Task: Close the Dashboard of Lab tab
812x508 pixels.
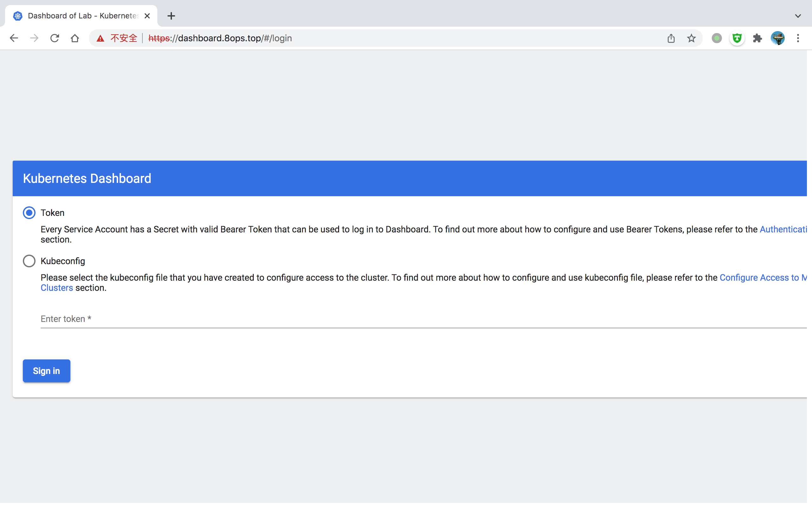Action: coord(147,16)
